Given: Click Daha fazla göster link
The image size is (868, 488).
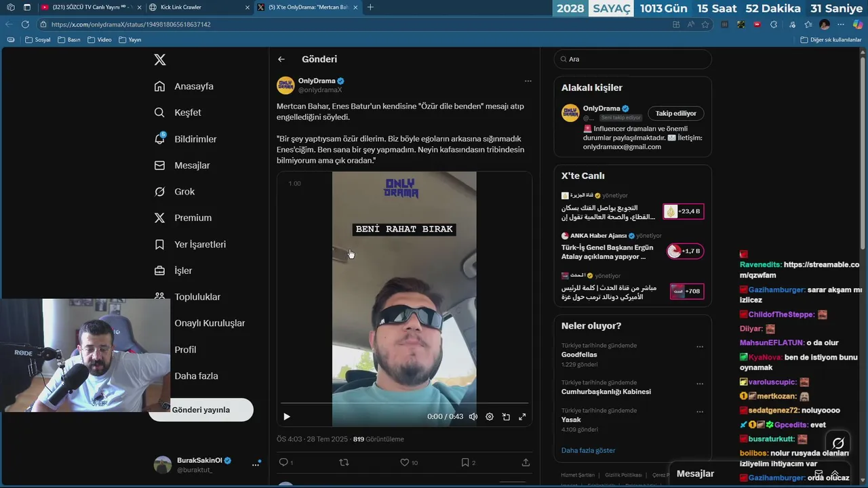Looking at the screenshot, I should [589, 450].
